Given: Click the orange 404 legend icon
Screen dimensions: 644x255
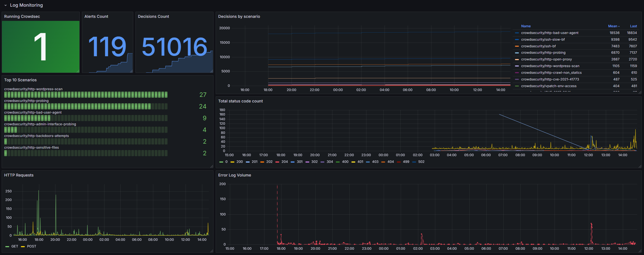Looking at the screenshot, I should [x=383, y=162].
